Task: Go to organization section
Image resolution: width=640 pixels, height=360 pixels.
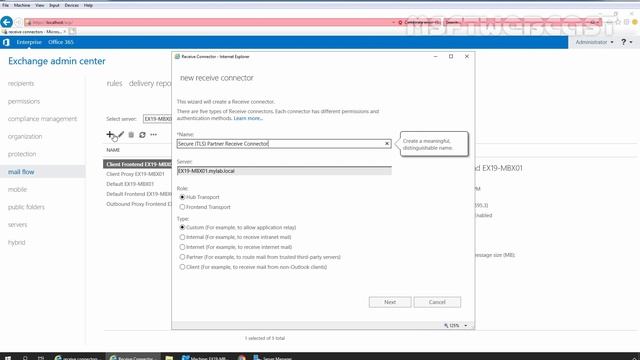Action: 25,136
